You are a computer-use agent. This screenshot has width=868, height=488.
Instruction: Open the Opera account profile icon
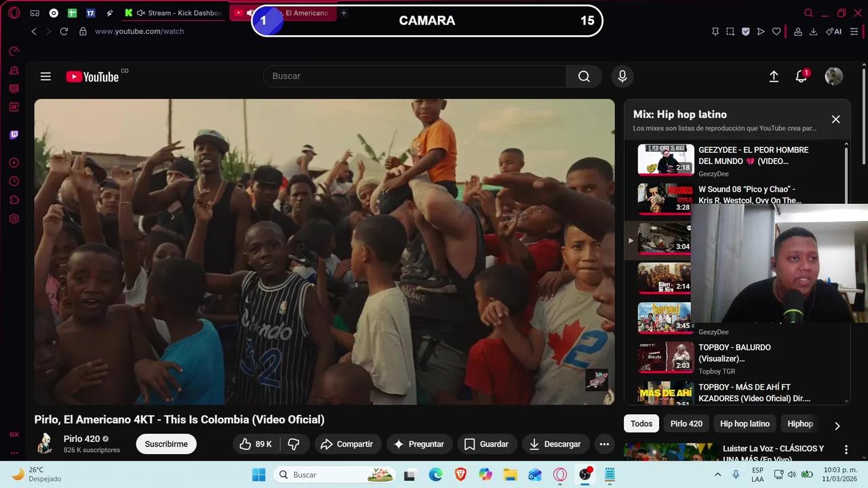pyautogui.click(x=798, y=31)
